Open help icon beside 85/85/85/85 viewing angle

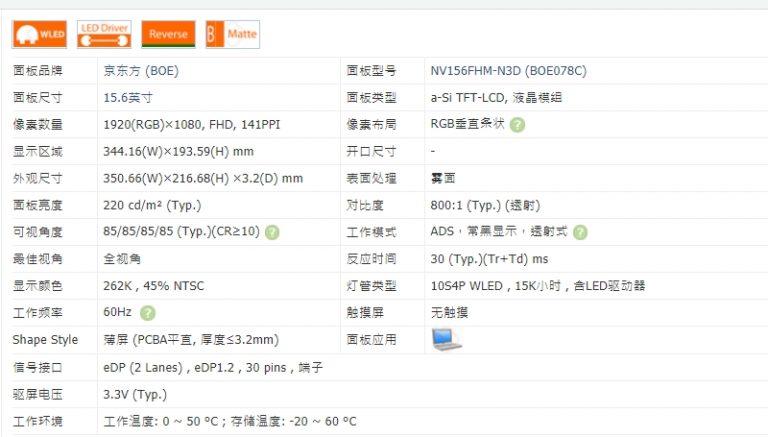(x=272, y=232)
